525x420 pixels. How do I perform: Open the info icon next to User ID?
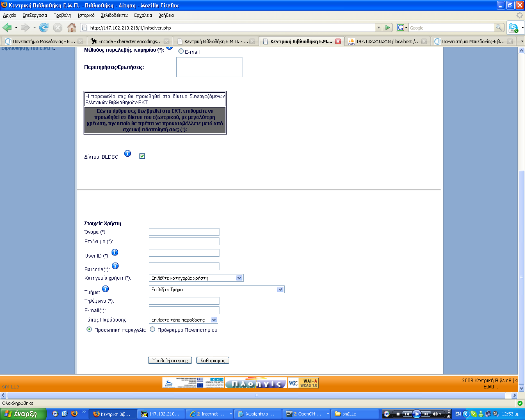[115, 252]
